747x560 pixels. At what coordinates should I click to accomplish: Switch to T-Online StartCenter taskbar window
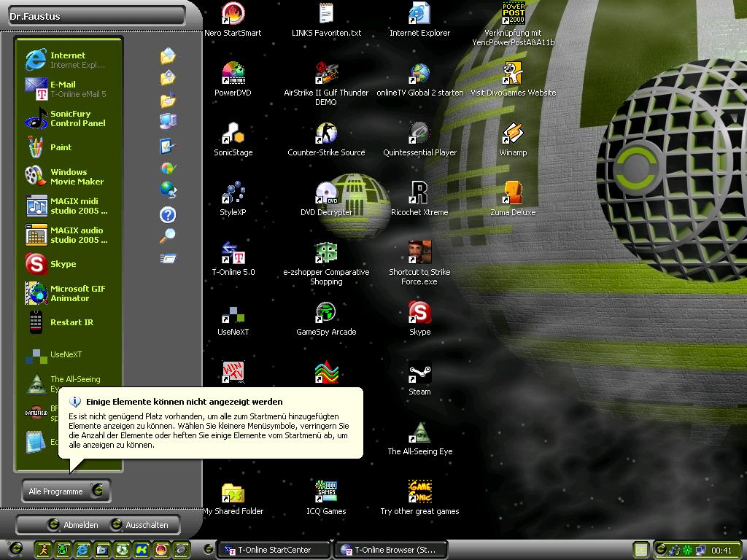pyautogui.click(x=275, y=550)
